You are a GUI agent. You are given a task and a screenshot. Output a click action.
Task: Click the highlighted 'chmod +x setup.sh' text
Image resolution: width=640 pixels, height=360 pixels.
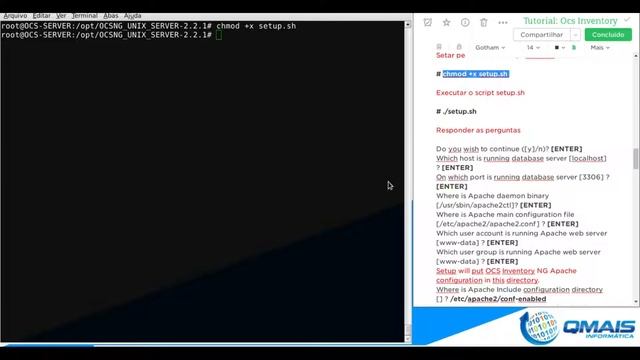[476, 74]
